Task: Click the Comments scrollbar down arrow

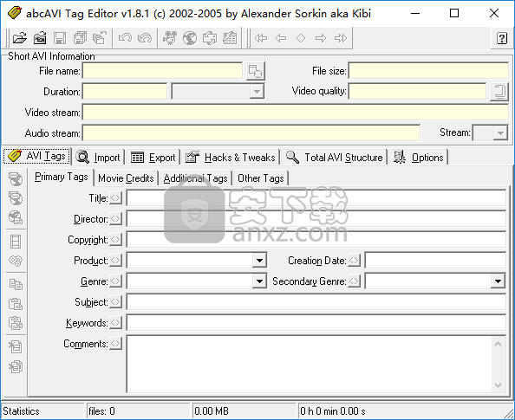Action: [498, 384]
